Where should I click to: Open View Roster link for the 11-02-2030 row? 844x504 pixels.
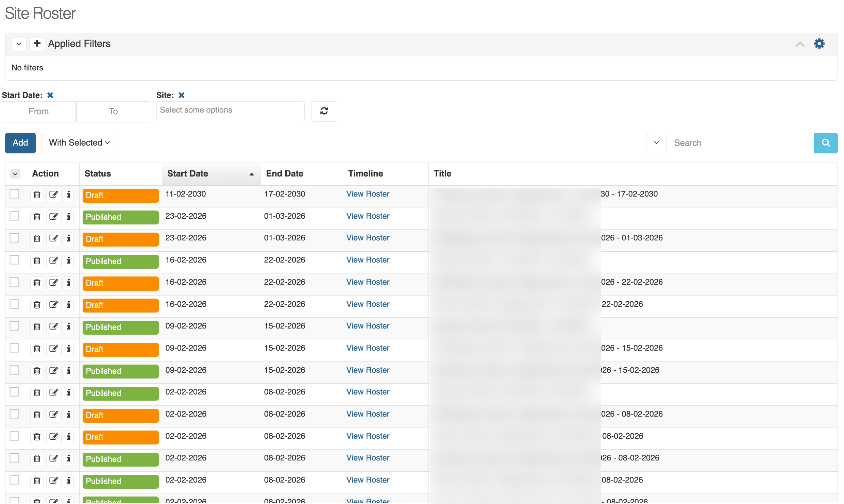click(x=368, y=194)
